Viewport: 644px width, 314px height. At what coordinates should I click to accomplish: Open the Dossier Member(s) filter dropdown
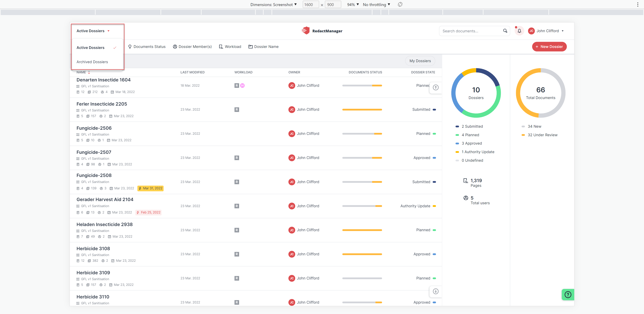tap(192, 47)
